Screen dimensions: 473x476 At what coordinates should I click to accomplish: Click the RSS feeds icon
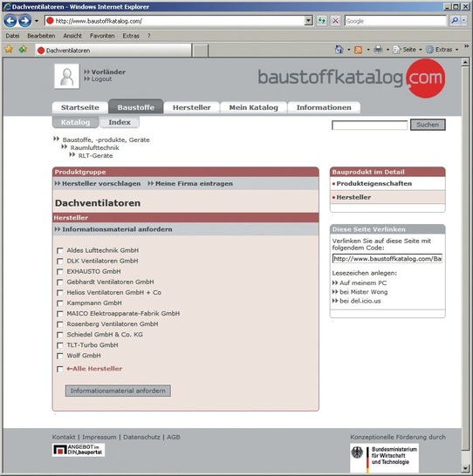(x=358, y=50)
